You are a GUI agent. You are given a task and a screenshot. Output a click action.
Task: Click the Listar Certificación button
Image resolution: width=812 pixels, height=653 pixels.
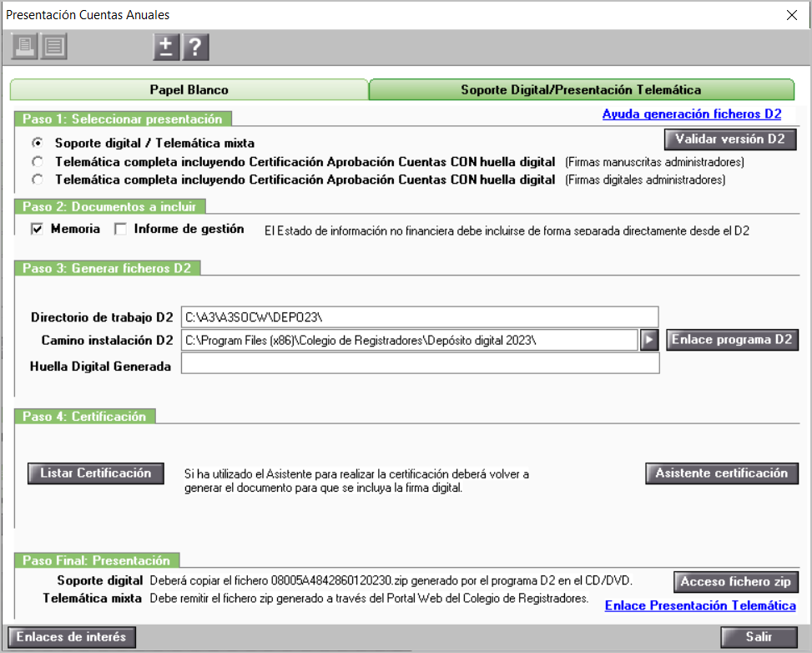click(96, 473)
